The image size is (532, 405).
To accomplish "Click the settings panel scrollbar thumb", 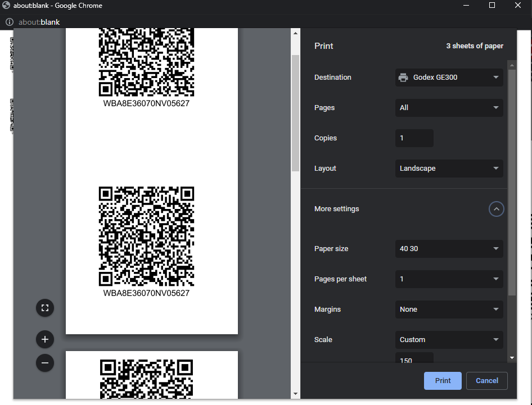I will (512, 183).
